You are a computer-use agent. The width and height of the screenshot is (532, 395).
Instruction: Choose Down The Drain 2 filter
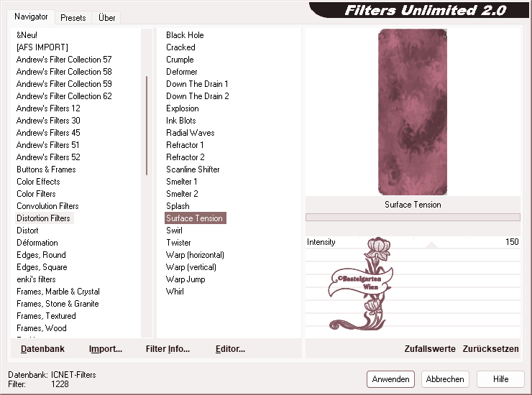click(x=198, y=96)
